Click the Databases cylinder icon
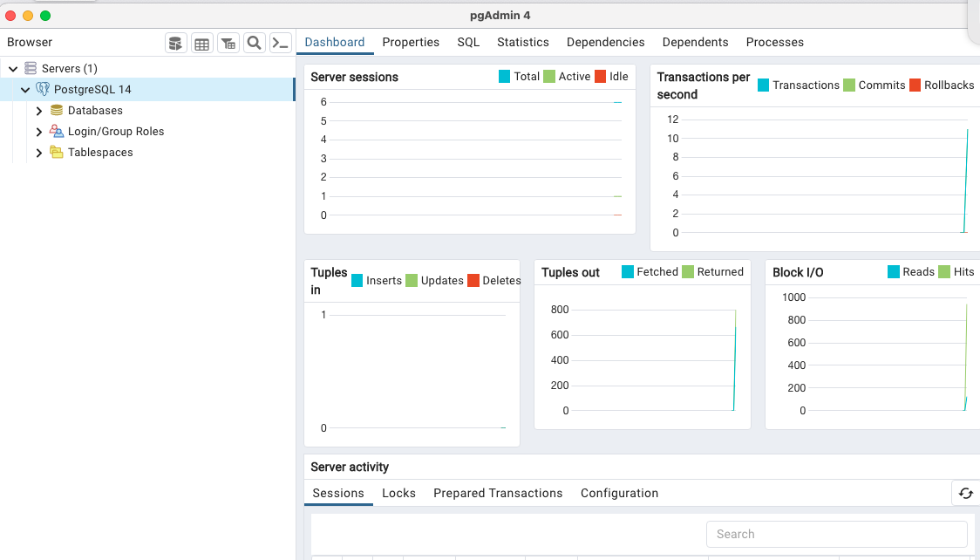Screen dimensions: 980x560 (x=57, y=110)
